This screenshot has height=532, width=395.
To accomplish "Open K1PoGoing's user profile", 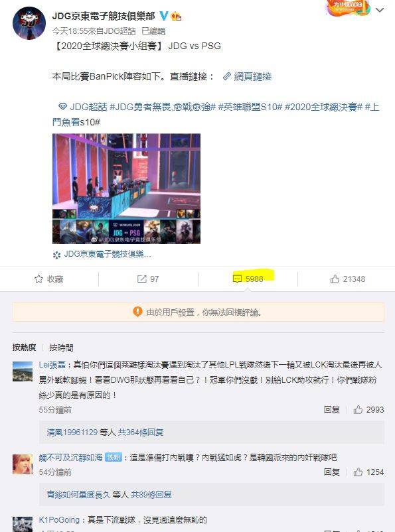I will (59, 520).
